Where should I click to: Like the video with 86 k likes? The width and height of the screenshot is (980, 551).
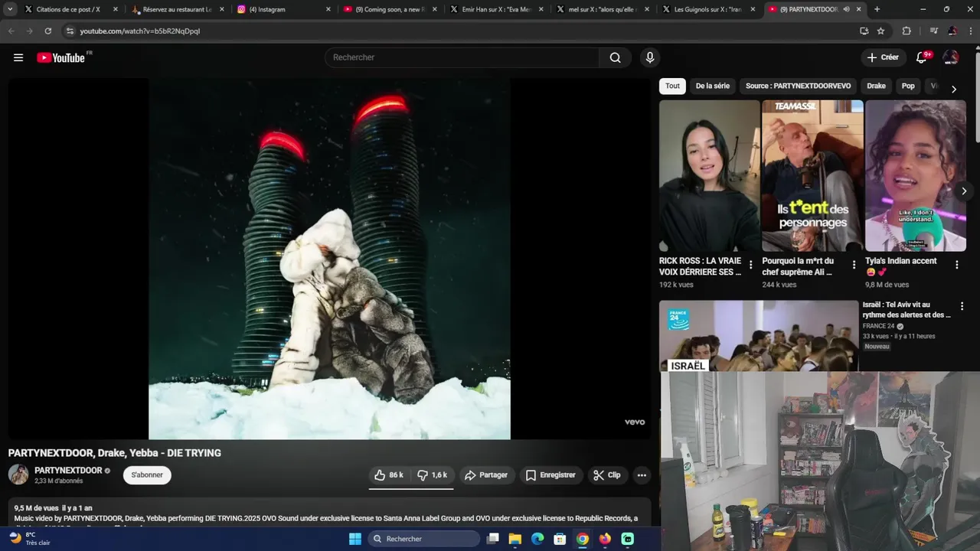pos(390,475)
